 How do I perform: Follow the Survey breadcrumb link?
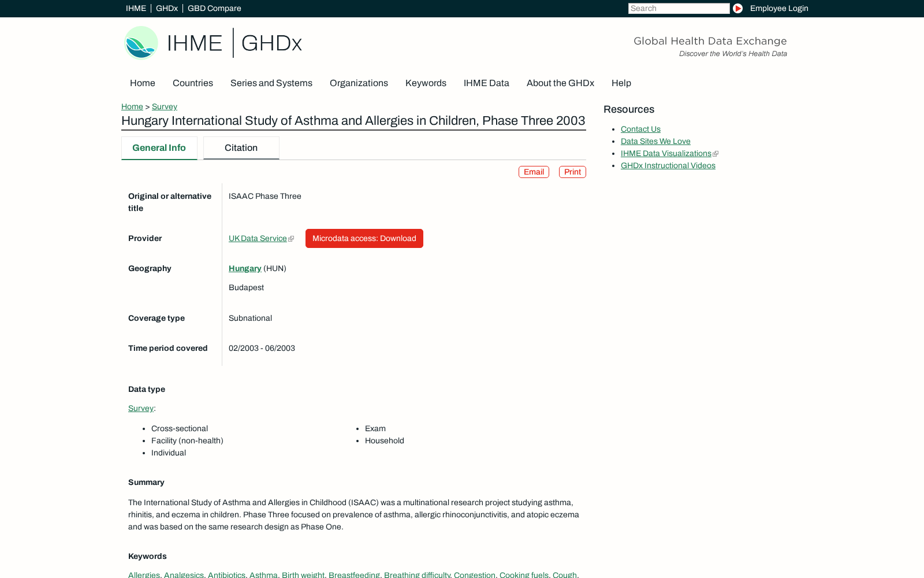[x=165, y=106]
